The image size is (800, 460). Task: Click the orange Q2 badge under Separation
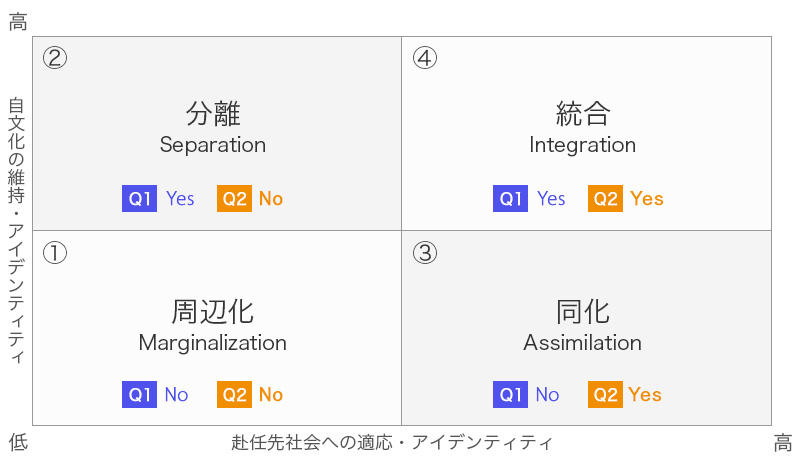(x=234, y=198)
